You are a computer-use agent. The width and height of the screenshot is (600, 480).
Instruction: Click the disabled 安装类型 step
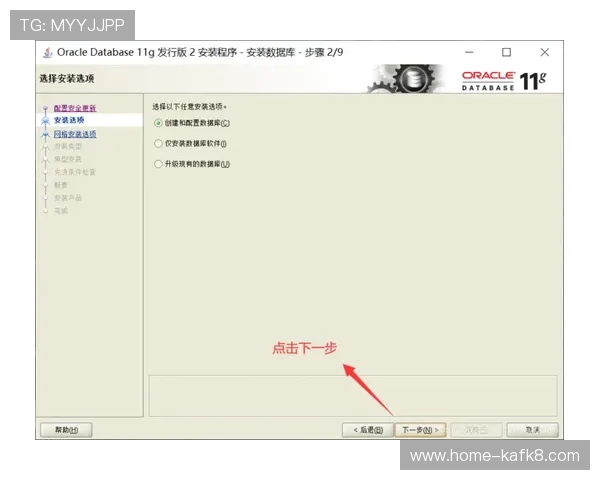pos(68,146)
